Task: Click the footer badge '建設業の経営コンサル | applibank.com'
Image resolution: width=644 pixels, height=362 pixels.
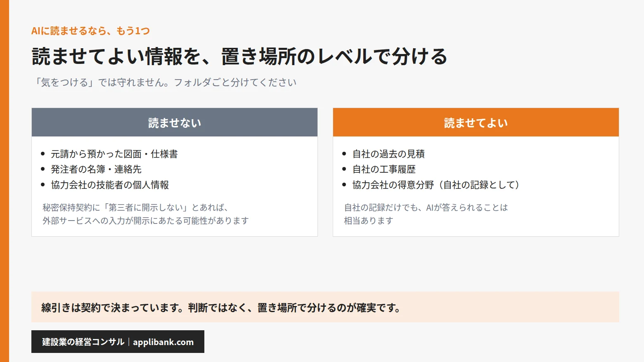Action: tap(118, 341)
